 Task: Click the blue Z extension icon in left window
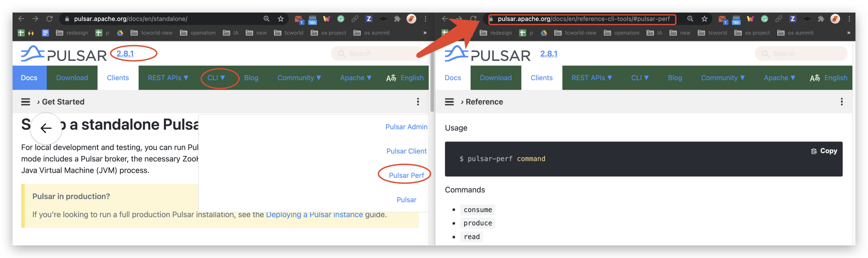coord(369,19)
